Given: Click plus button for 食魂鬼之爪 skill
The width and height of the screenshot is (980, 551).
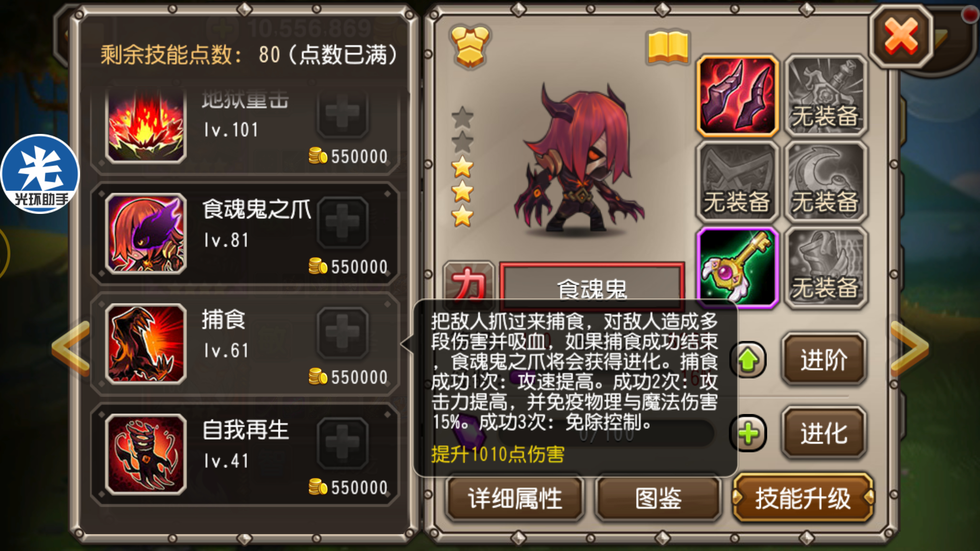Looking at the screenshot, I should point(342,222).
